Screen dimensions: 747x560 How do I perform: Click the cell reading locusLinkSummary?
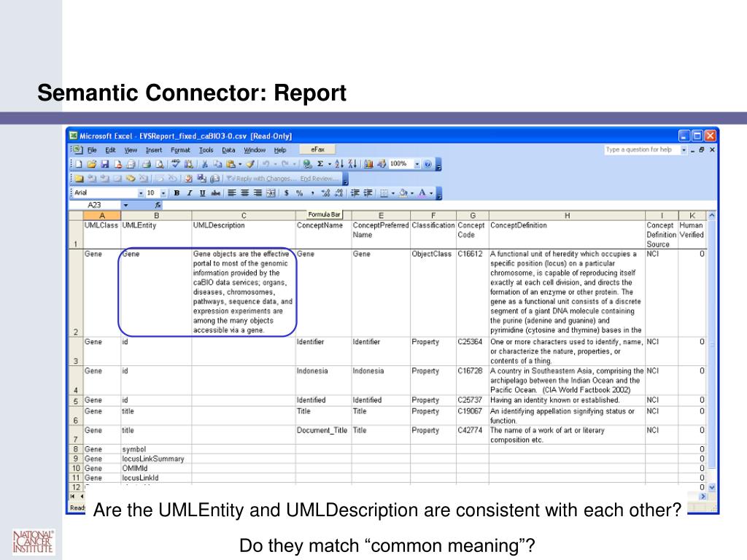click(156, 459)
